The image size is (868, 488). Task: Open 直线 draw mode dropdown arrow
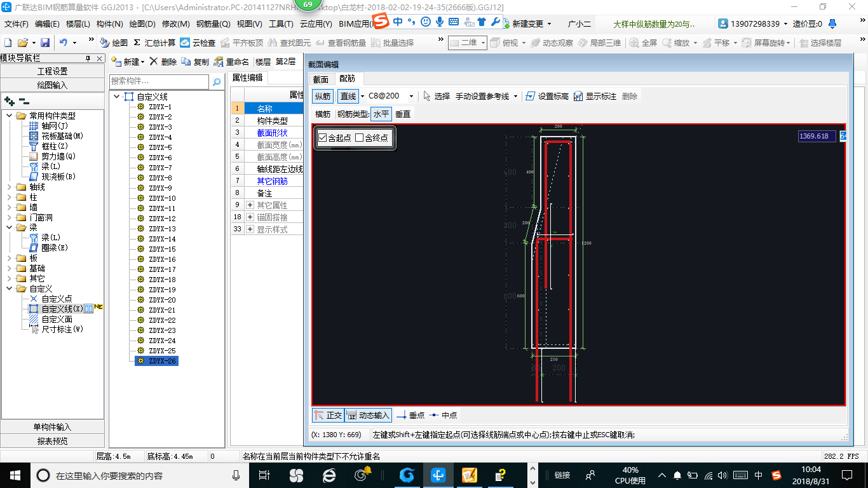pyautogui.click(x=362, y=96)
